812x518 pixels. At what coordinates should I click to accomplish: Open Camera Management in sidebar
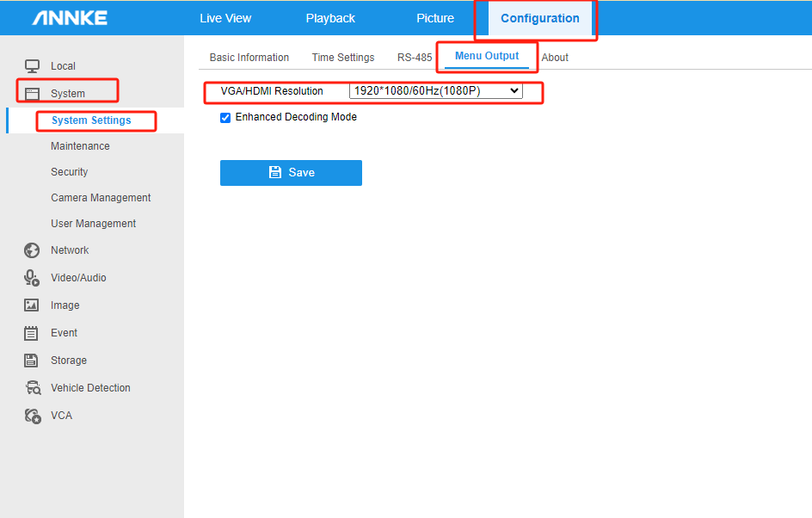click(101, 198)
